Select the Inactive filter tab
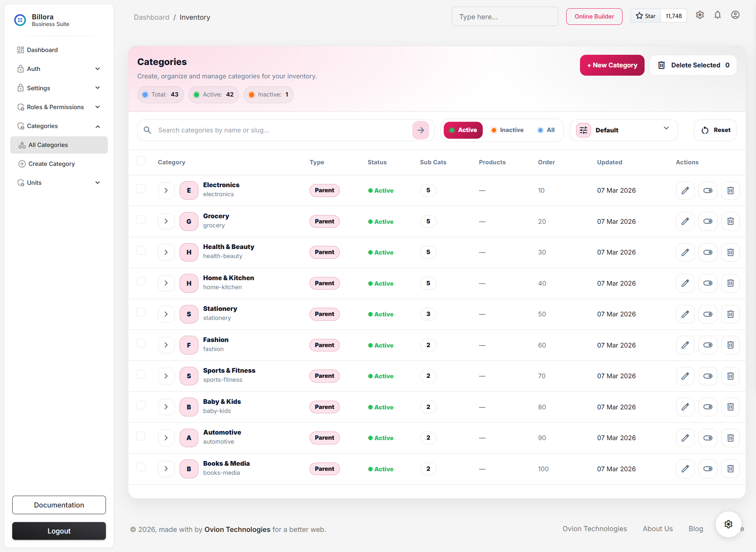Image resolution: width=756 pixels, height=552 pixels. (x=507, y=130)
